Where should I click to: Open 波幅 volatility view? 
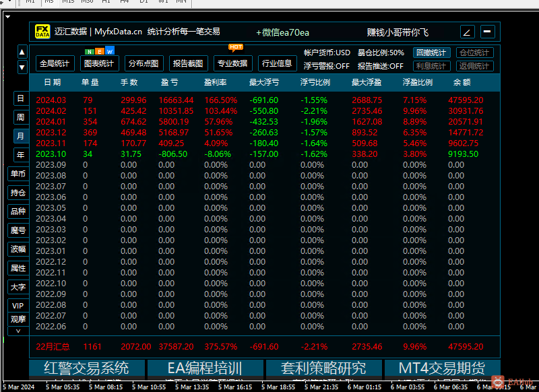point(18,249)
